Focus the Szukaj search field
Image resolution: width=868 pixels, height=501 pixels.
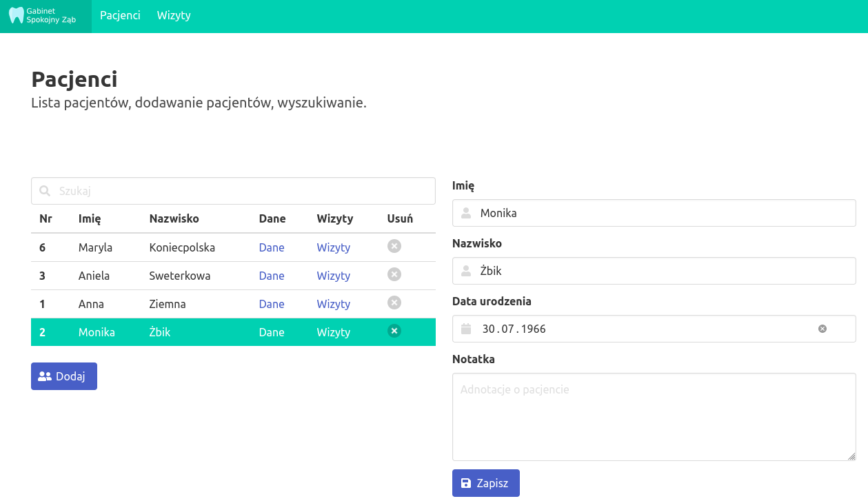coord(241,191)
